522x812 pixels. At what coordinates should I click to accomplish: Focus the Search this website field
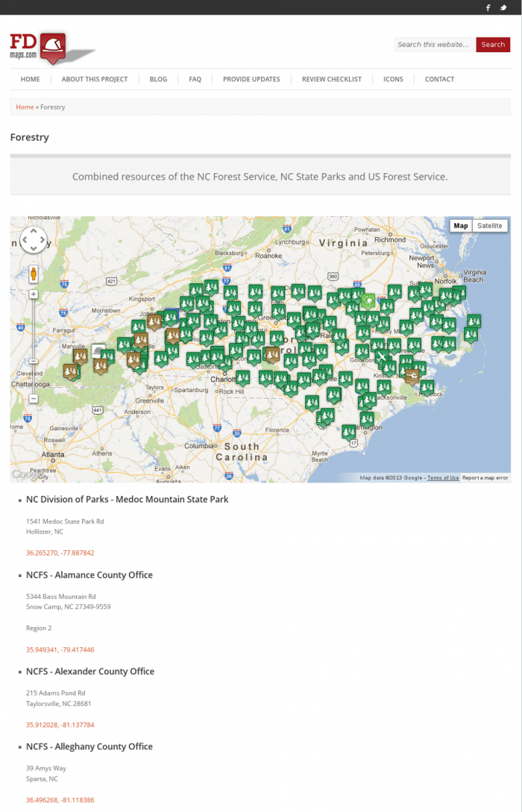point(435,45)
